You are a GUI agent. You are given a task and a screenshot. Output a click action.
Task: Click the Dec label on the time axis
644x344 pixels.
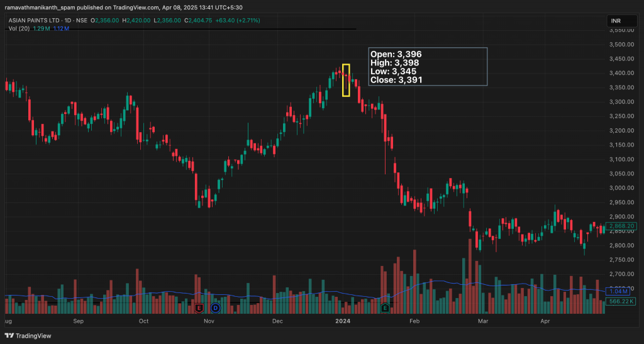click(x=277, y=321)
